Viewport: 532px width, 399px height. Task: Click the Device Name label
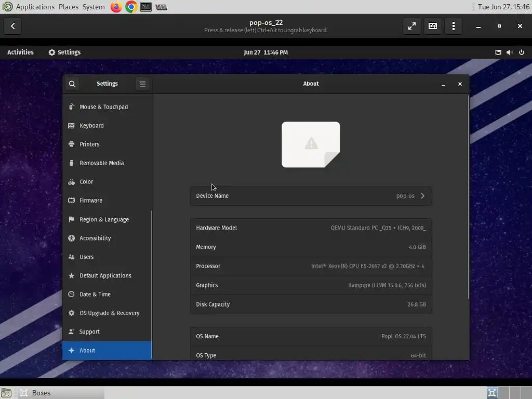(x=212, y=196)
